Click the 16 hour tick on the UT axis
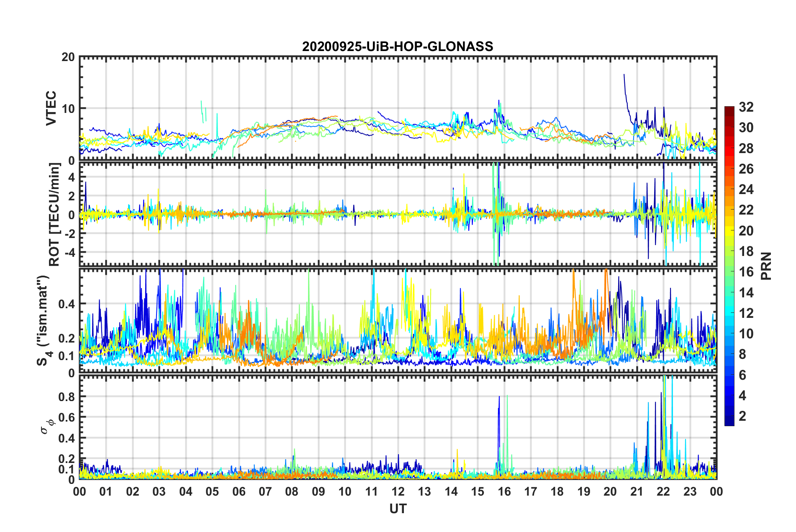 (504, 491)
